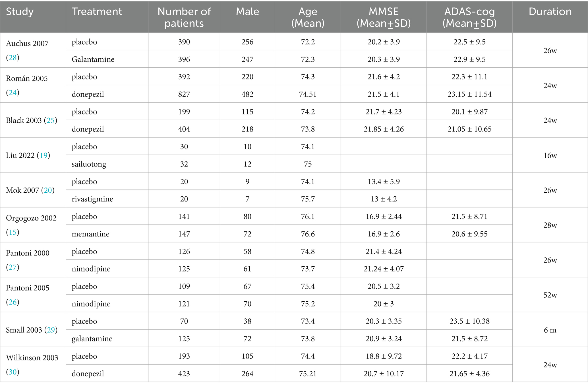Click the Study column header
This screenshot has width=588, height=387.
pyautogui.click(x=20, y=12)
